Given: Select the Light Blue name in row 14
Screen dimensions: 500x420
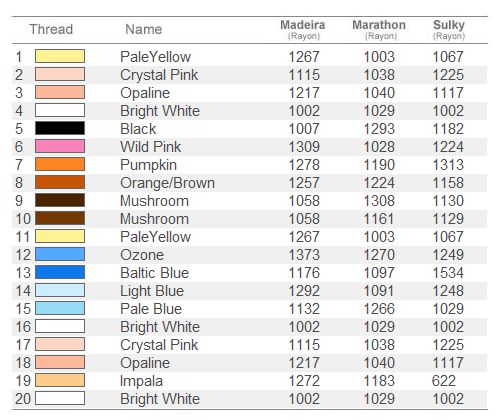Looking at the screenshot, I should click(x=152, y=291).
